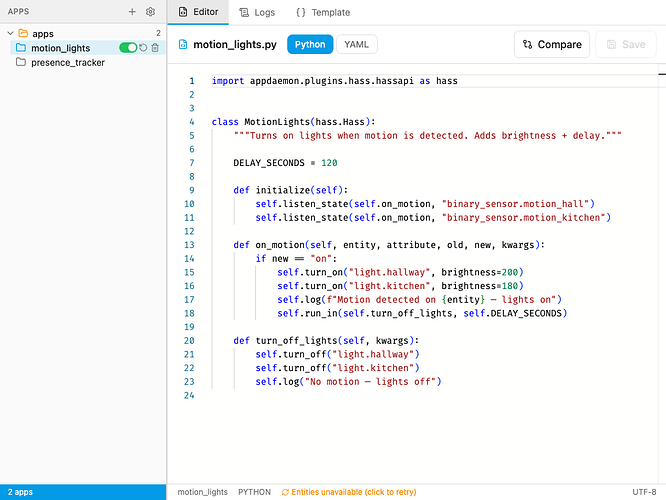
Task: Click the Logs tab icon
Action: [x=244, y=12]
